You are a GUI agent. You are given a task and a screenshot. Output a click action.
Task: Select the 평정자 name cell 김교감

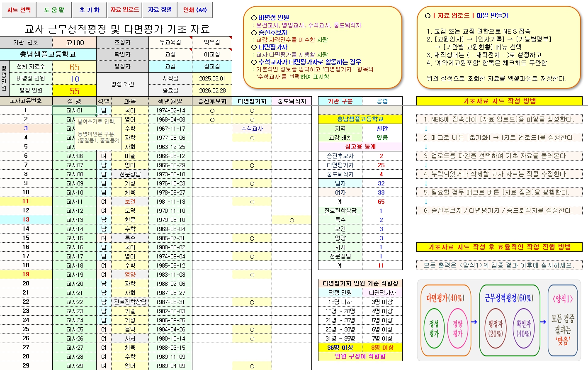click(x=212, y=66)
